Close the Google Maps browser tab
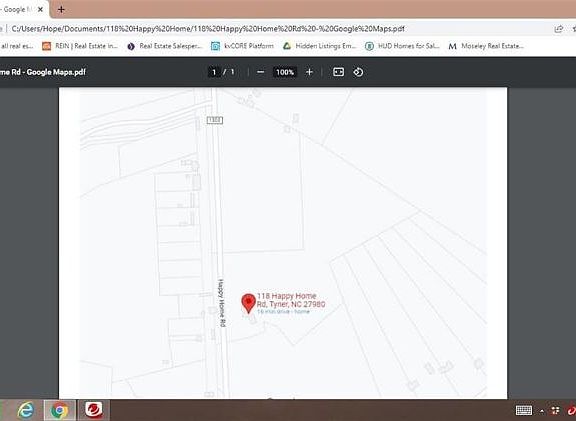The width and height of the screenshot is (576, 421). tap(40, 10)
